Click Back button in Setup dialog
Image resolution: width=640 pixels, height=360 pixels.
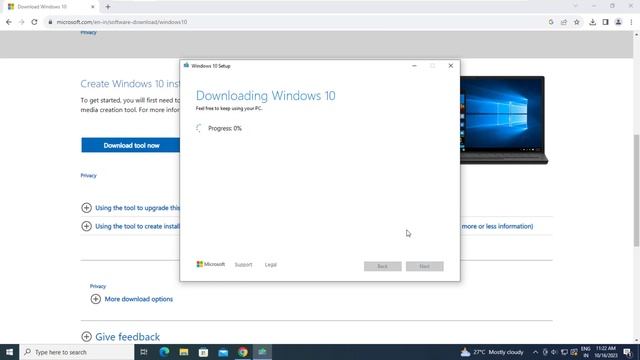click(x=382, y=266)
